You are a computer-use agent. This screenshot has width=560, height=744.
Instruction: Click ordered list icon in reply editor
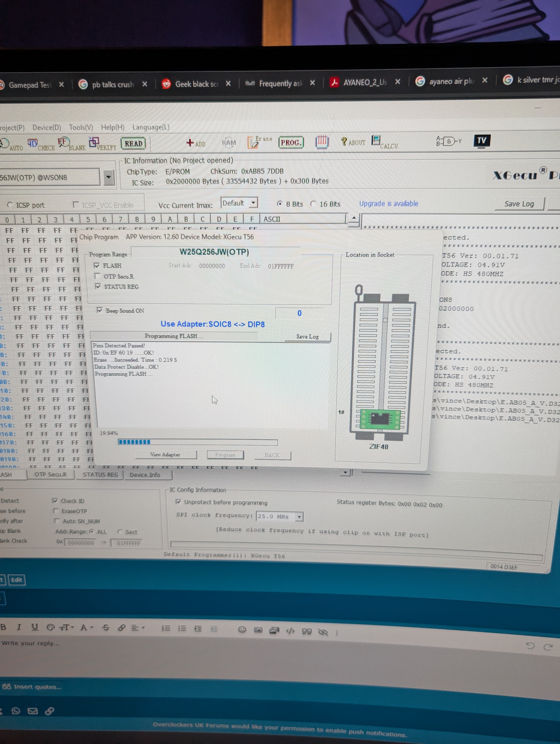point(166,628)
